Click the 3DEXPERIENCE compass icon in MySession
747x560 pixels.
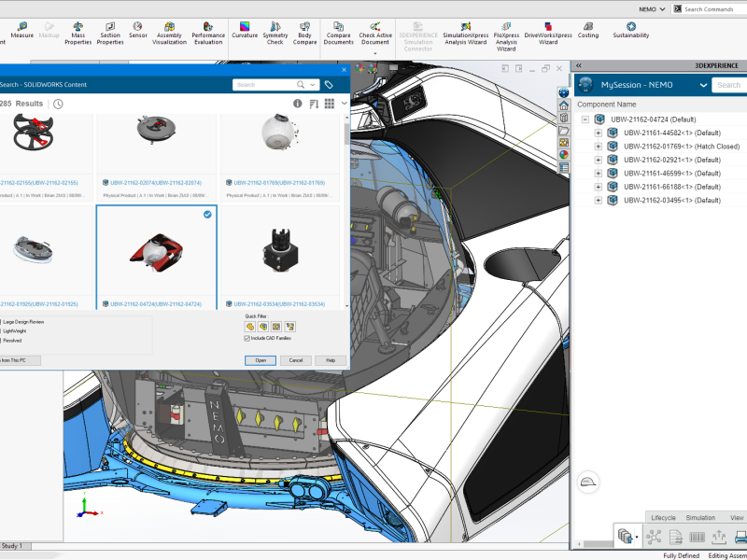[x=585, y=85]
